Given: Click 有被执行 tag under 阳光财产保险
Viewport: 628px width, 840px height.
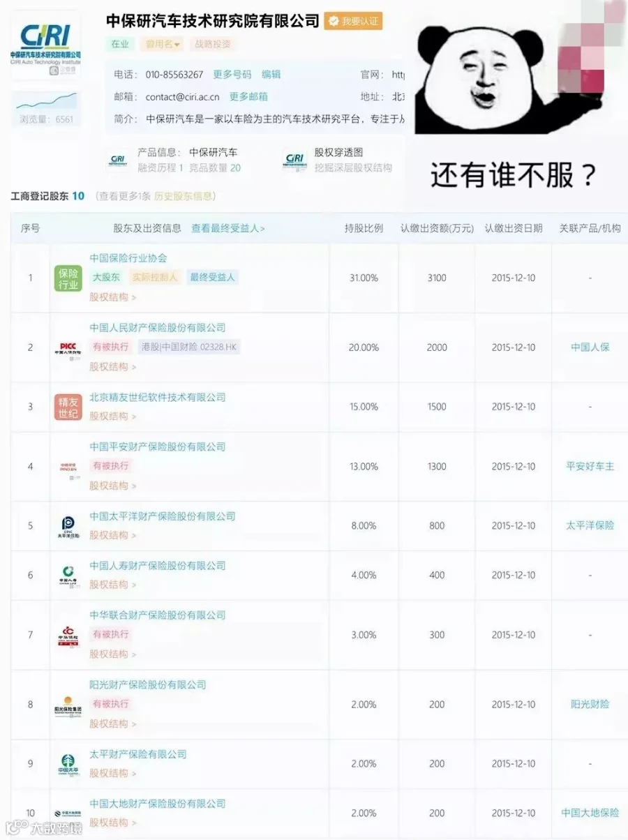Looking at the screenshot, I should pyautogui.click(x=111, y=704).
